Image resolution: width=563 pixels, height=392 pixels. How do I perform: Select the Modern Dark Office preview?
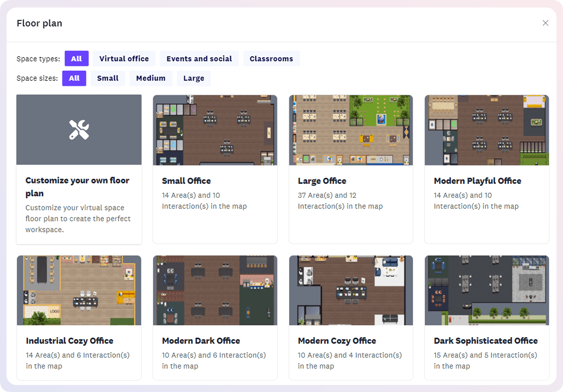click(x=215, y=290)
